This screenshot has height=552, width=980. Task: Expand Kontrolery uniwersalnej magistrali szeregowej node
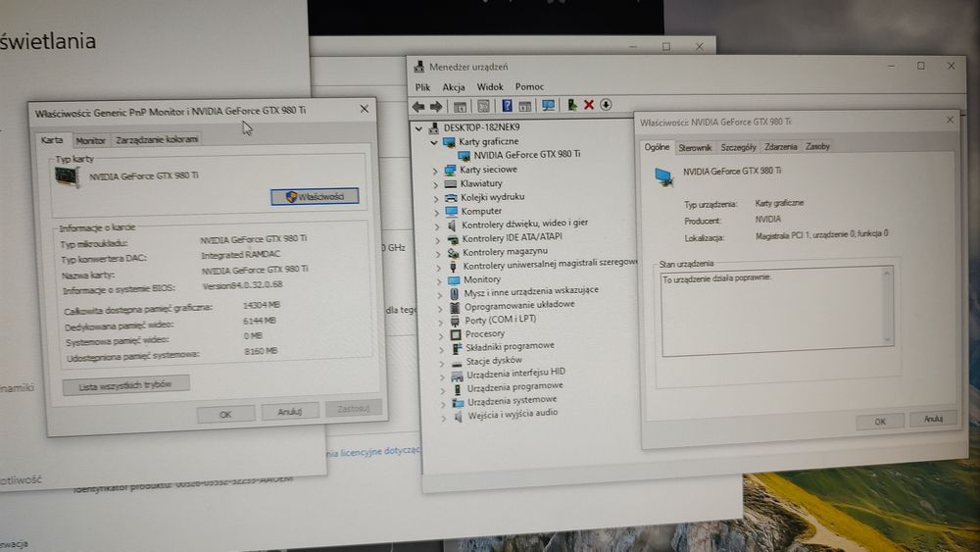coord(439,268)
